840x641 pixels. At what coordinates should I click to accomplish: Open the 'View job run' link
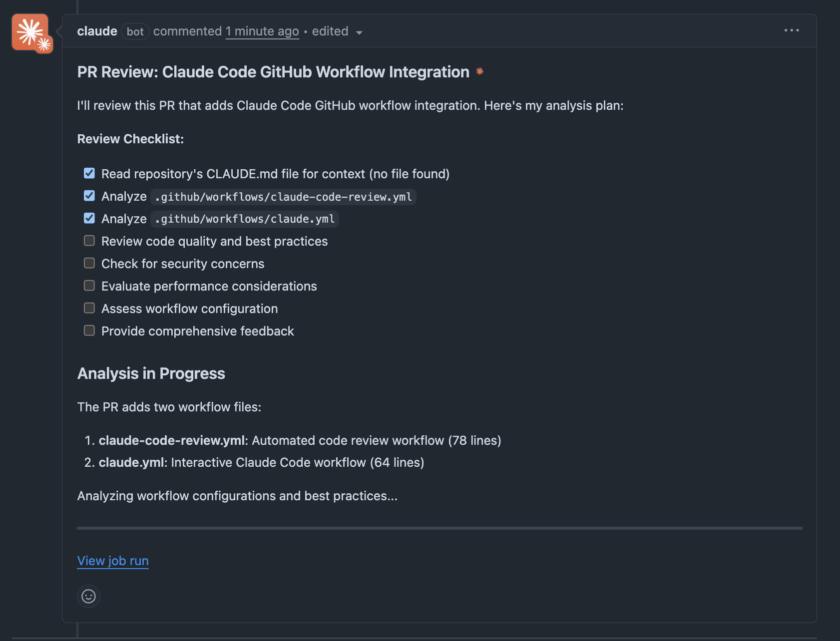(113, 561)
